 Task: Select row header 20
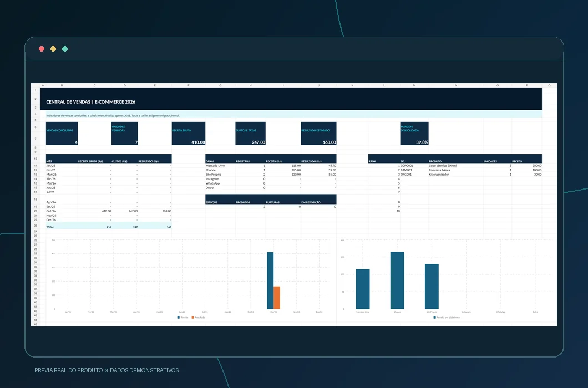[36, 211]
